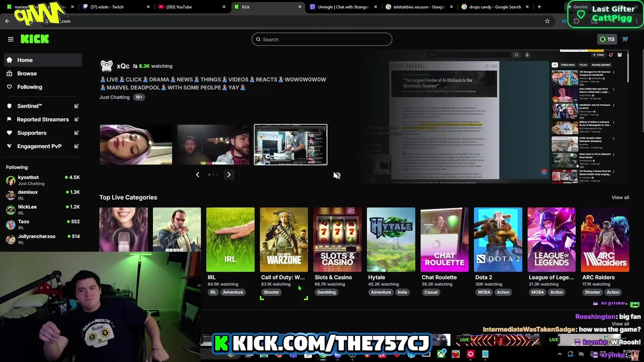Click the 18+ badge tag

pyautogui.click(x=139, y=97)
